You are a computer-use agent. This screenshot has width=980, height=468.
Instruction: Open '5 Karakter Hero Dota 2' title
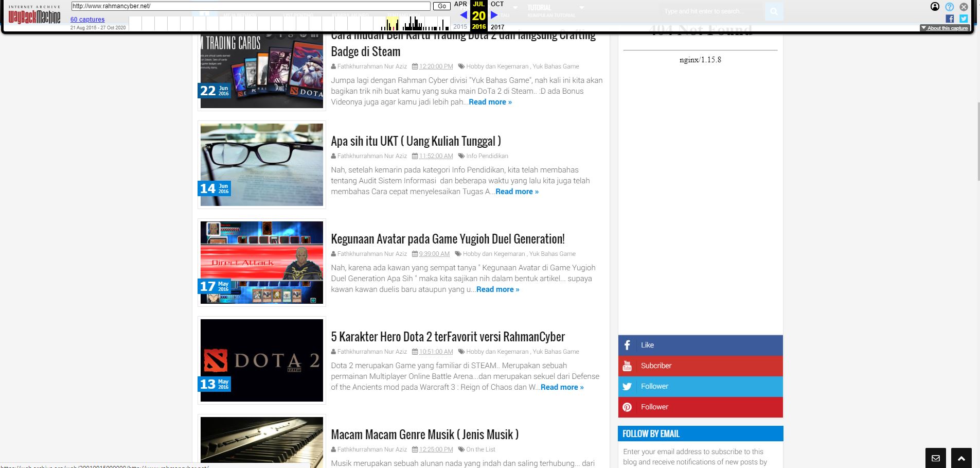448,337
